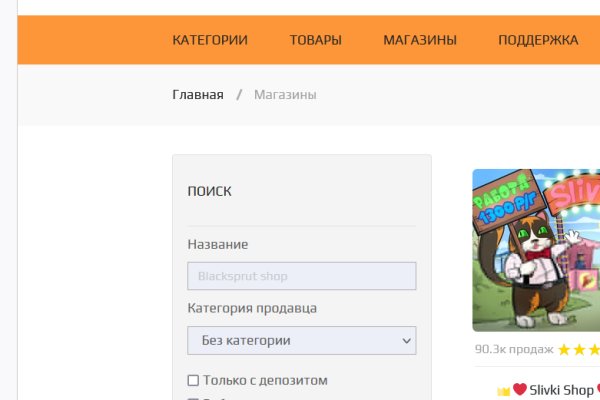Go to the ТОВАРЫ menu item

[316, 40]
